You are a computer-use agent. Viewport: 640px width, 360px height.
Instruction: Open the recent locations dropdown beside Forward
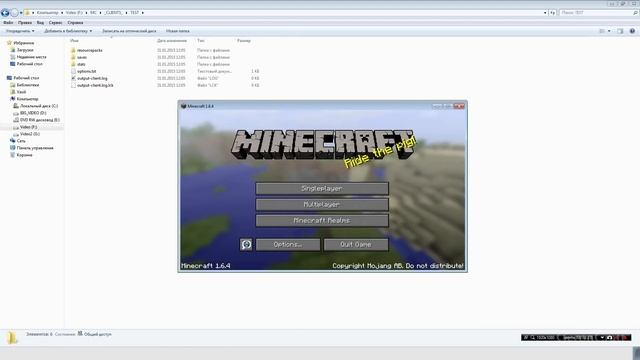(x=21, y=13)
